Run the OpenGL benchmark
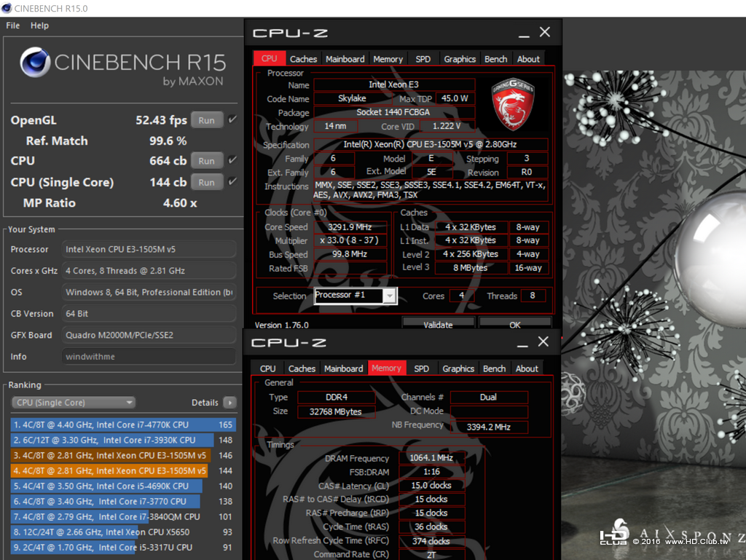Screen dimensions: 746x560 [x=206, y=120]
